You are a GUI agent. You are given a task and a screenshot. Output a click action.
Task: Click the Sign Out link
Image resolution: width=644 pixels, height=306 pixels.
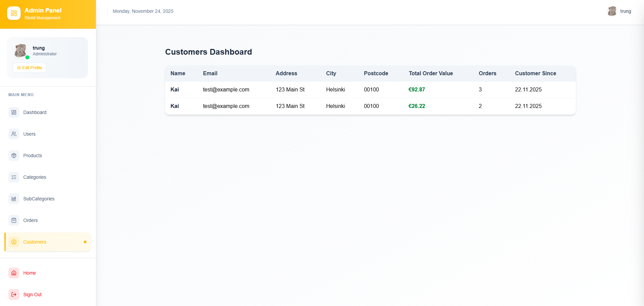pos(32,295)
